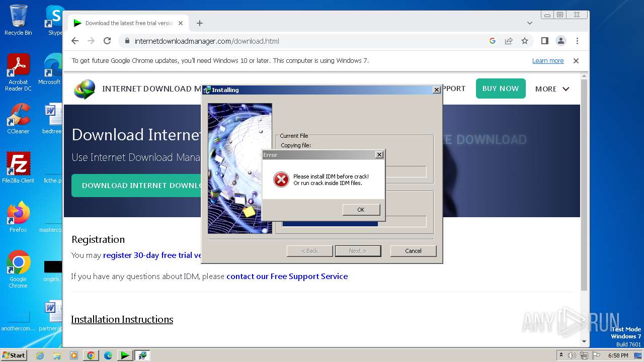Click the scroll-down arrow of the page scrollbar
Viewport: 644px width, 362px height.
pyautogui.click(x=584, y=342)
